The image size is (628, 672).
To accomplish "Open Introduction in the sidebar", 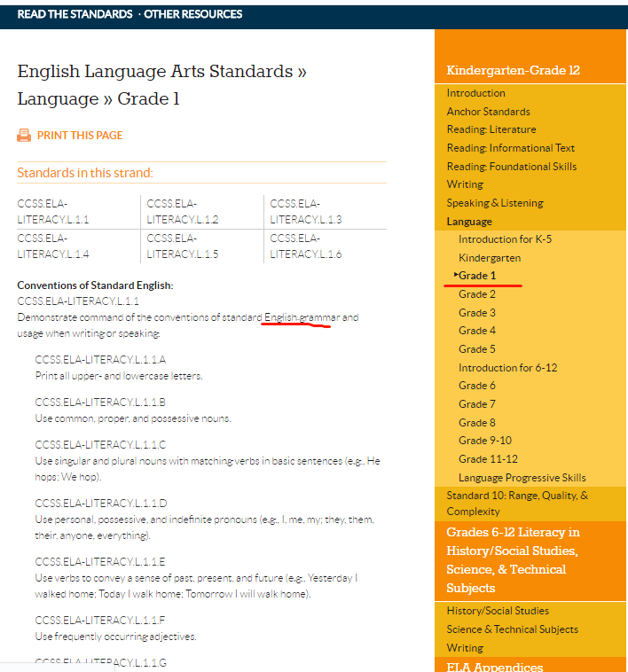I will point(475,93).
